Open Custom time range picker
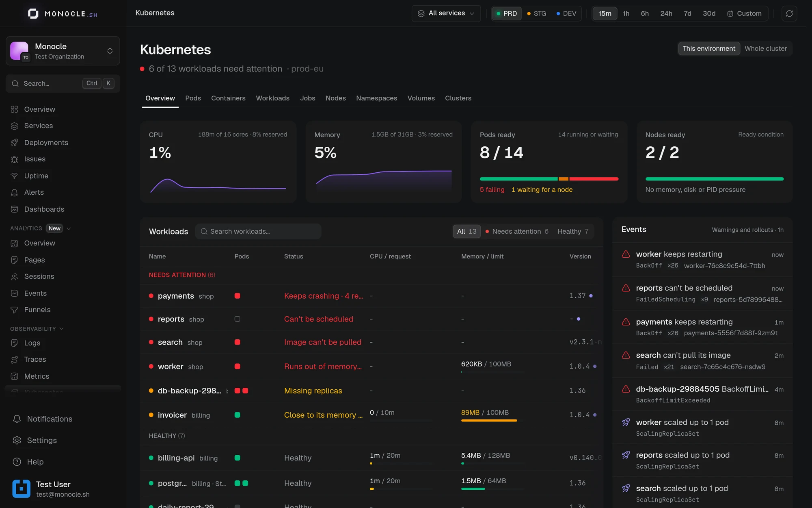This screenshot has height=508, width=812. pos(744,13)
